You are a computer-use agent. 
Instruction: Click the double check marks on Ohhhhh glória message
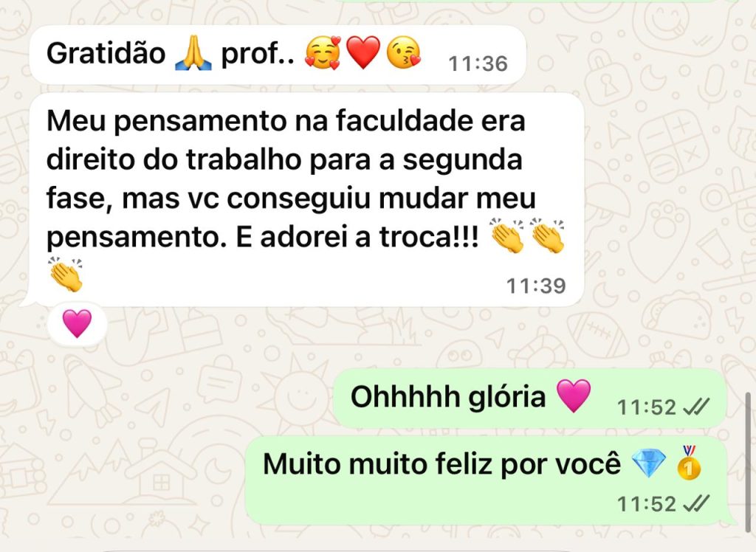coord(696,407)
